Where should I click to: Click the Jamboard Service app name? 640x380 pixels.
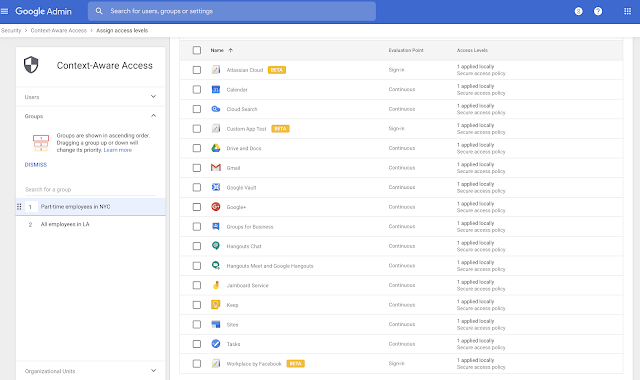248,285
